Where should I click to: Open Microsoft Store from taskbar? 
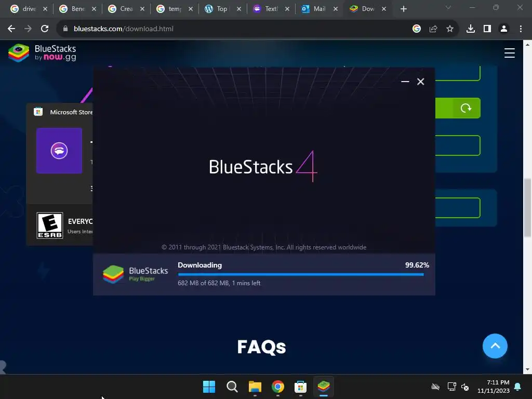(301, 387)
